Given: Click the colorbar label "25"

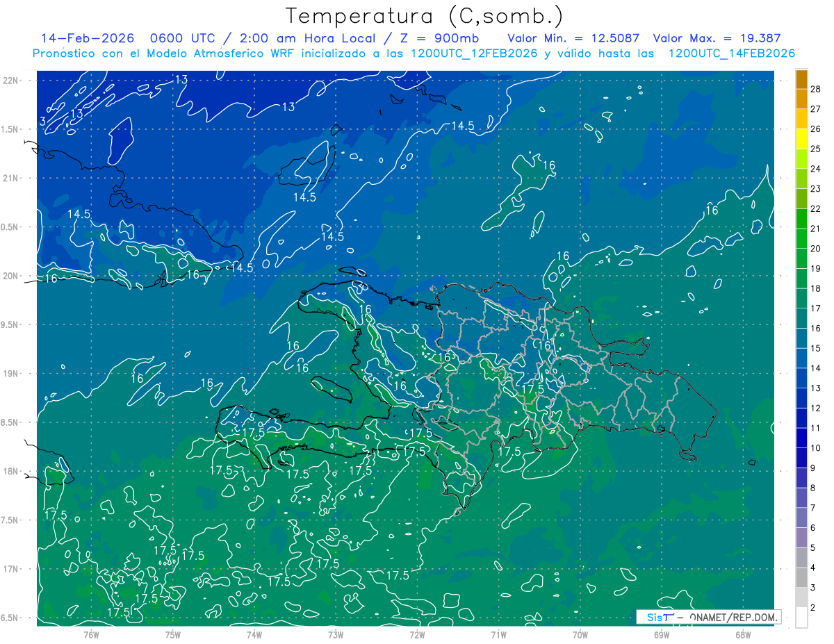Looking at the screenshot, I should 816,149.
